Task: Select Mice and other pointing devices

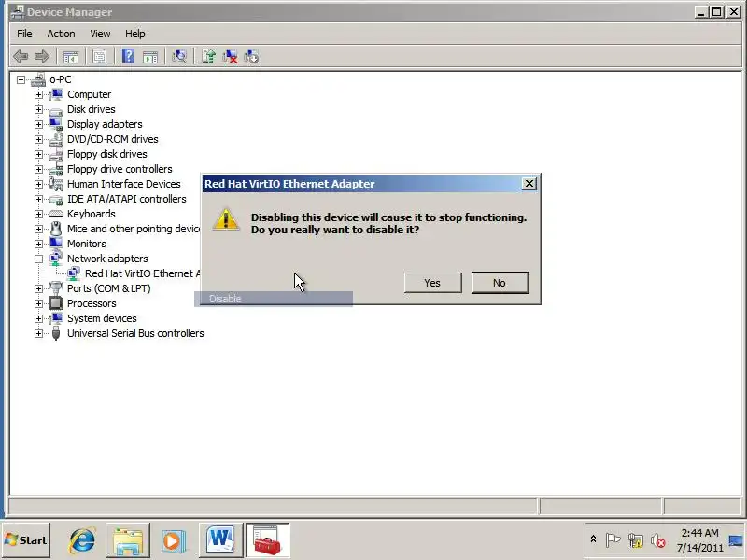Action: click(133, 229)
